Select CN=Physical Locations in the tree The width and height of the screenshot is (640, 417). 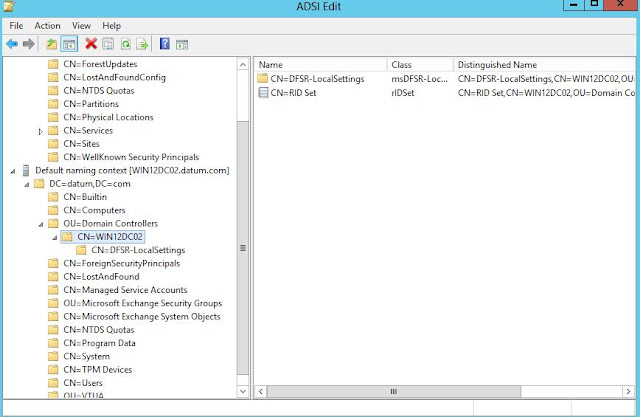coord(108,117)
